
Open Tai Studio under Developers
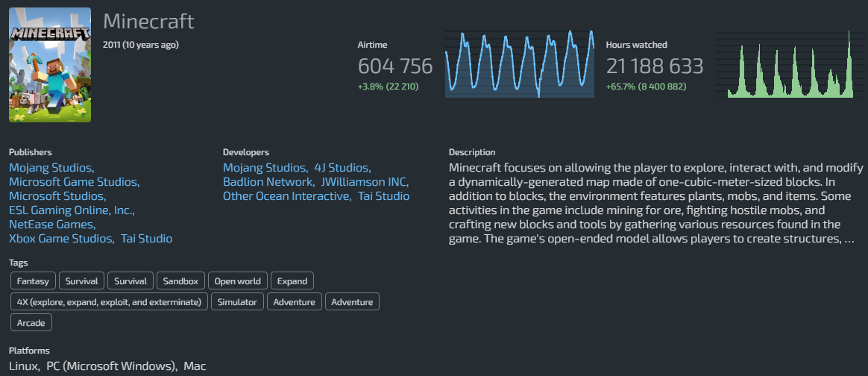[x=383, y=196]
